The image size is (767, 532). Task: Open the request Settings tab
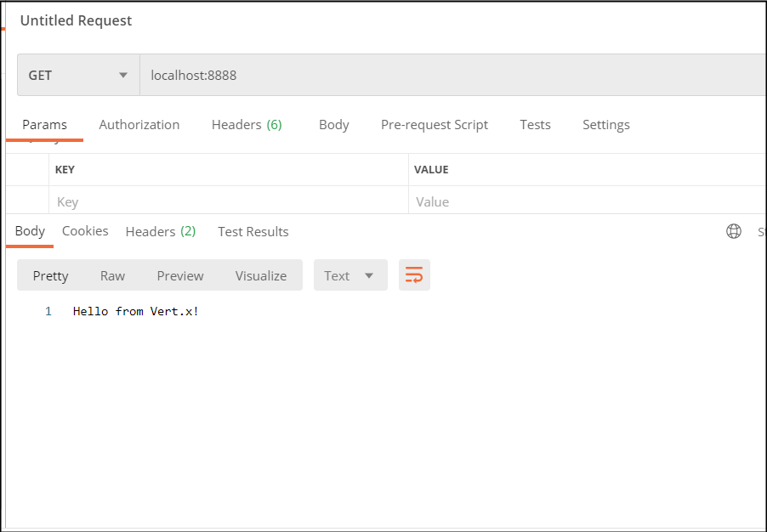[605, 124]
